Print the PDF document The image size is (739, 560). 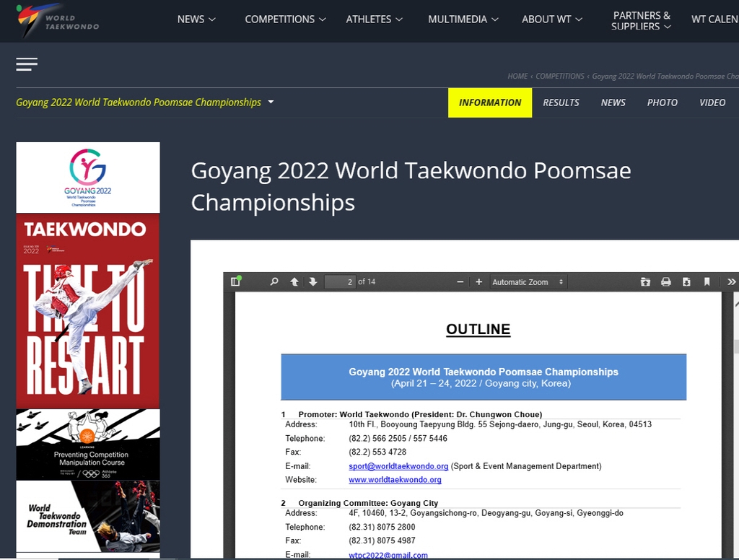666,281
